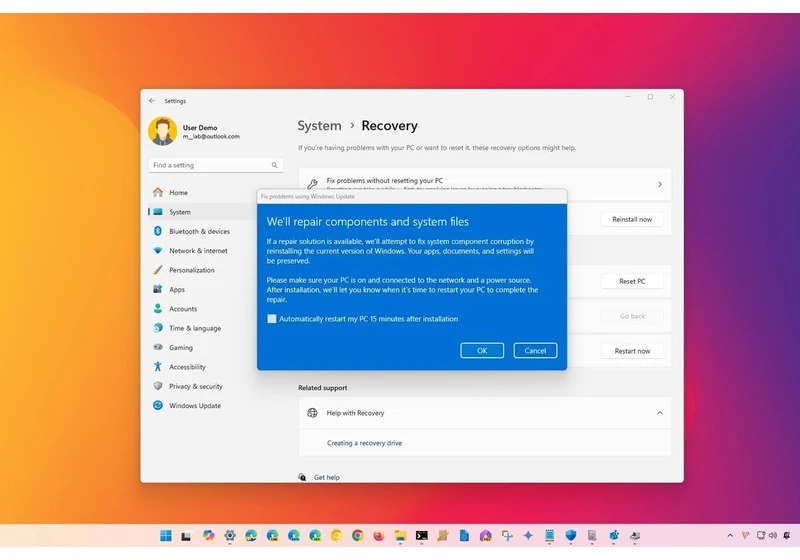Click the wrench icon for Fix problems
The height and width of the screenshot is (560, 800).
pos(312,184)
